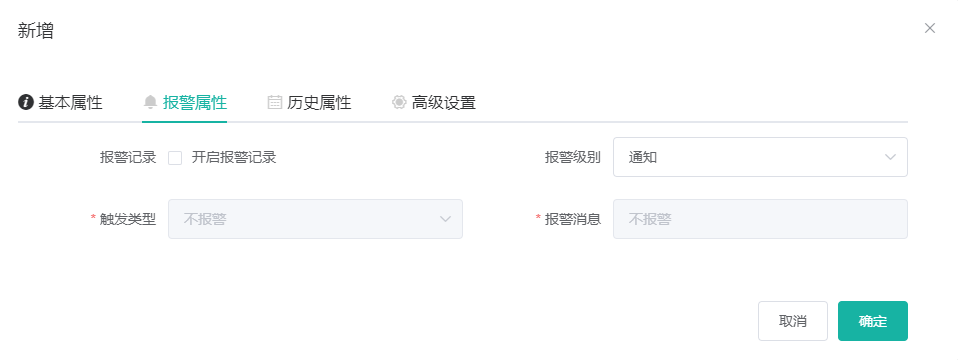The height and width of the screenshot is (360, 958).
Task: Click the 开启报警记录 checkbox label text
Action: coord(234,158)
